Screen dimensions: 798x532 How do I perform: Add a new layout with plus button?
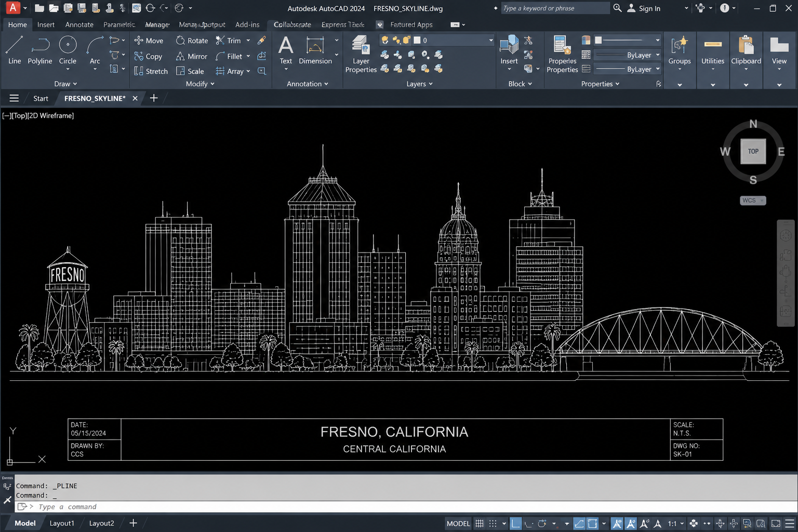click(133, 523)
